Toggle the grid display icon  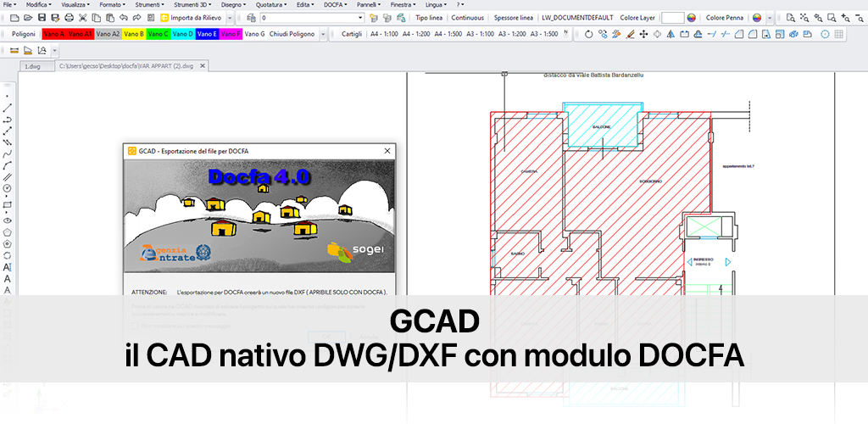coord(838,34)
